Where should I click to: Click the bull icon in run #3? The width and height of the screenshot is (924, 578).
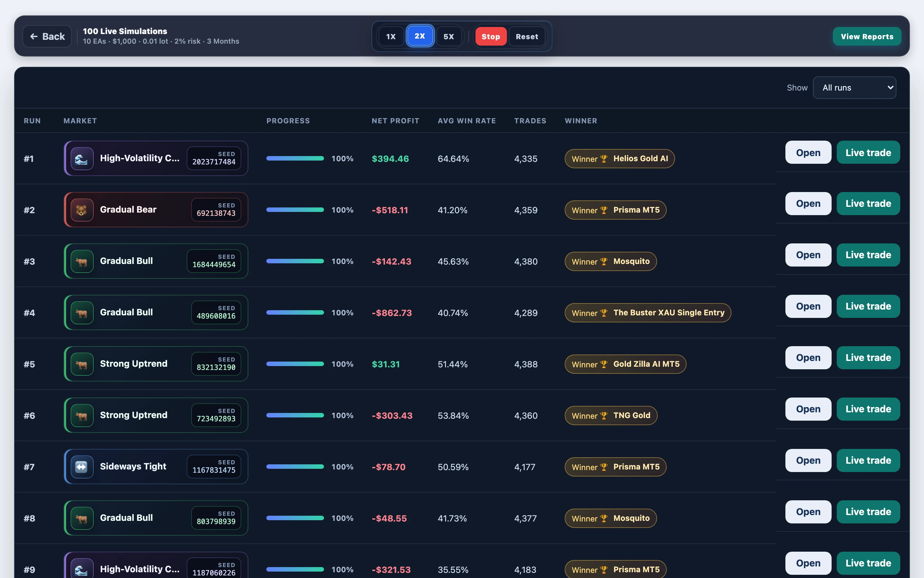point(82,261)
